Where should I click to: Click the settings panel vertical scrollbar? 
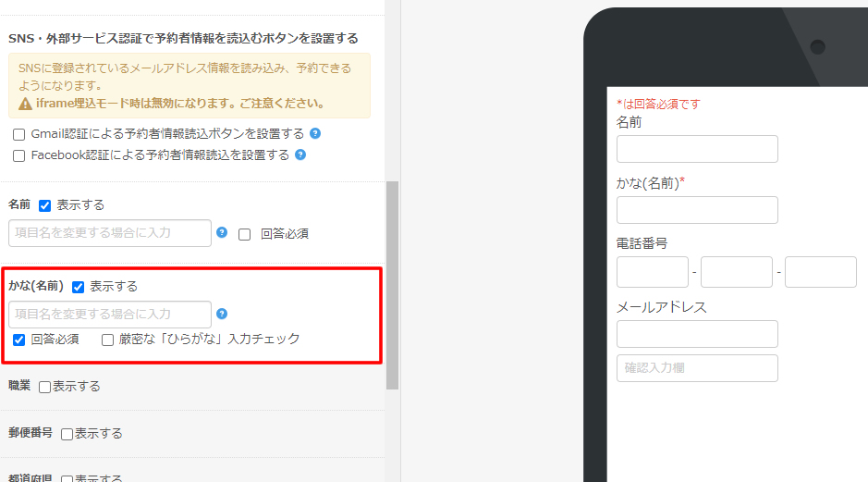coord(392,285)
